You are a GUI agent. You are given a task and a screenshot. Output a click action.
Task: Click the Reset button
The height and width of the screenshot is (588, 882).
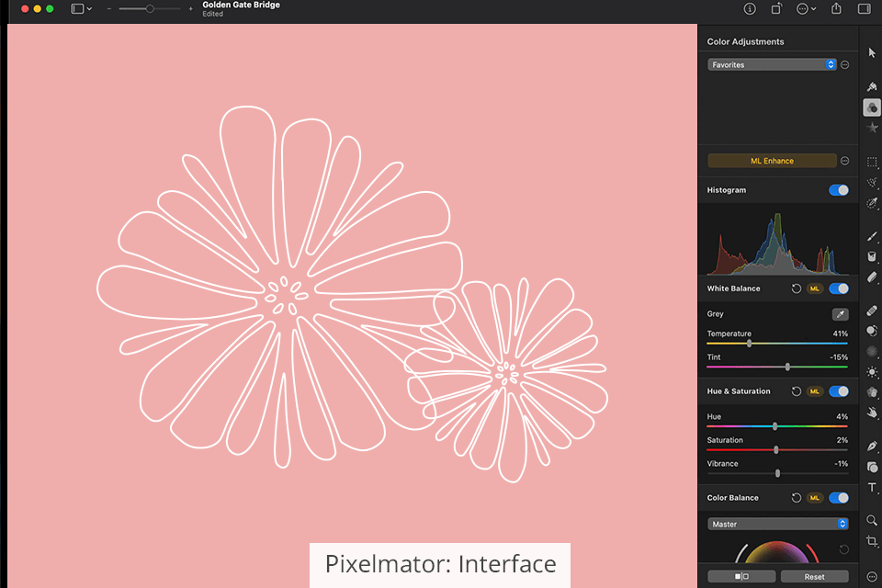click(x=814, y=577)
